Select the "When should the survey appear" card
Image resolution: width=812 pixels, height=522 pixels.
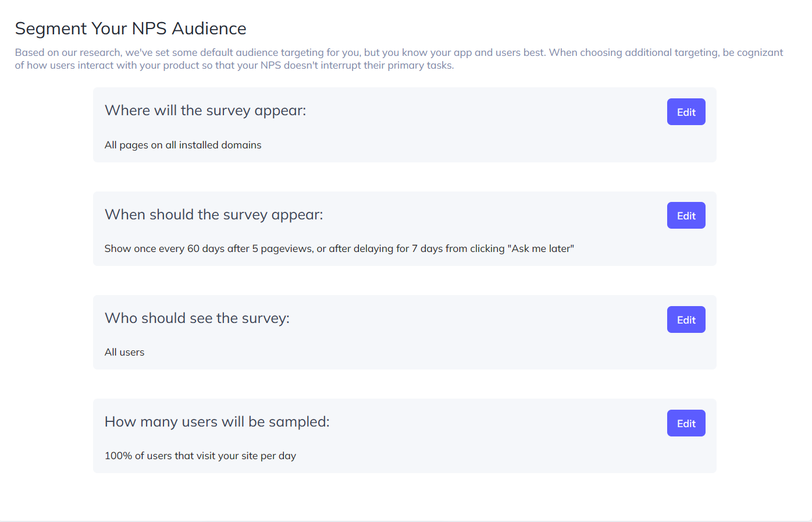[x=404, y=229]
